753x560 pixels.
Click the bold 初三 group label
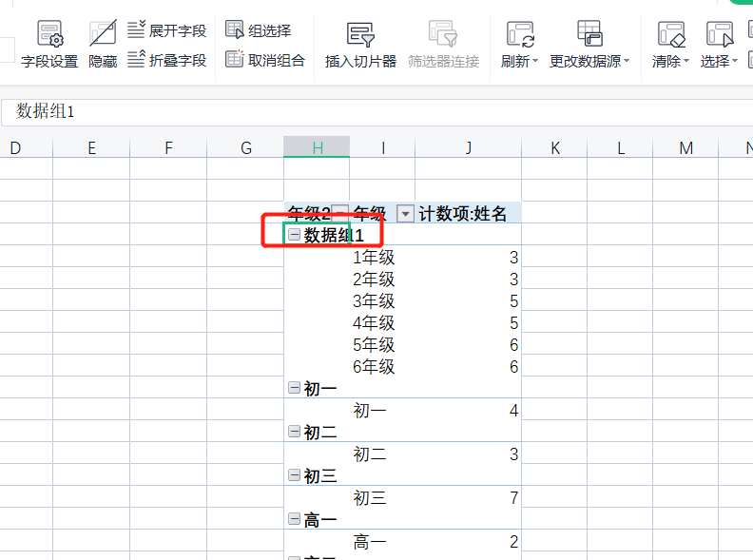click(x=320, y=476)
